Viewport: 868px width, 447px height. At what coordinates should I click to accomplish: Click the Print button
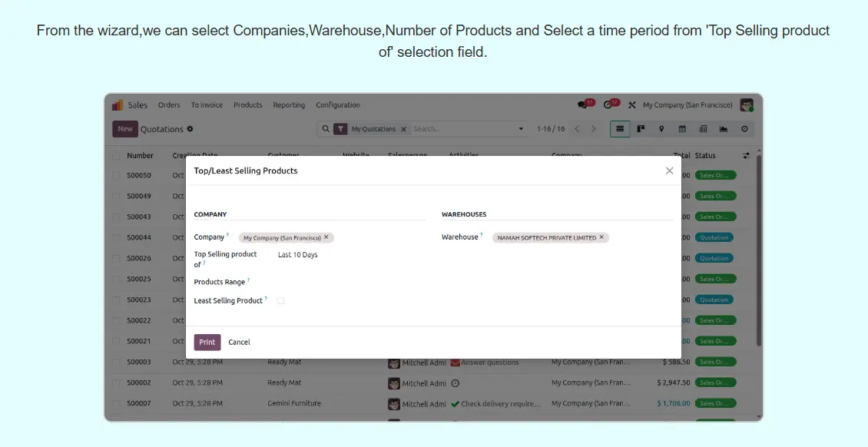[207, 343]
